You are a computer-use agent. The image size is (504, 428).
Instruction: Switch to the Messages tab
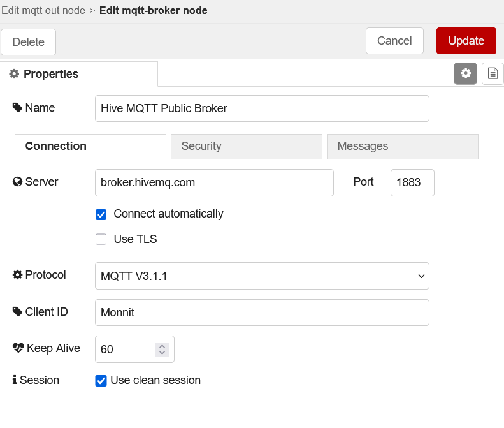click(x=403, y=147)
